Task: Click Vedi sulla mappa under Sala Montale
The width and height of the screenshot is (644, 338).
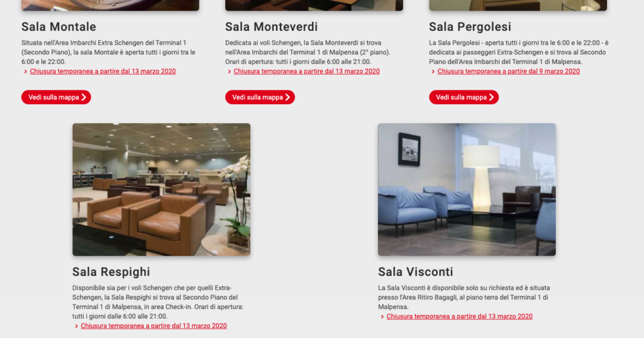Action: pos(56,97)
